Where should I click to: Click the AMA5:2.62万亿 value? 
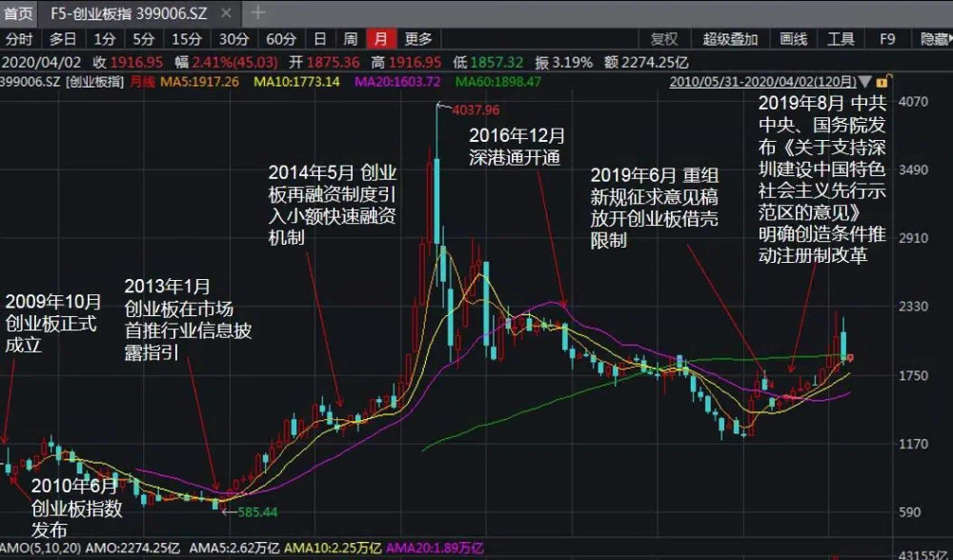[234, 548]
